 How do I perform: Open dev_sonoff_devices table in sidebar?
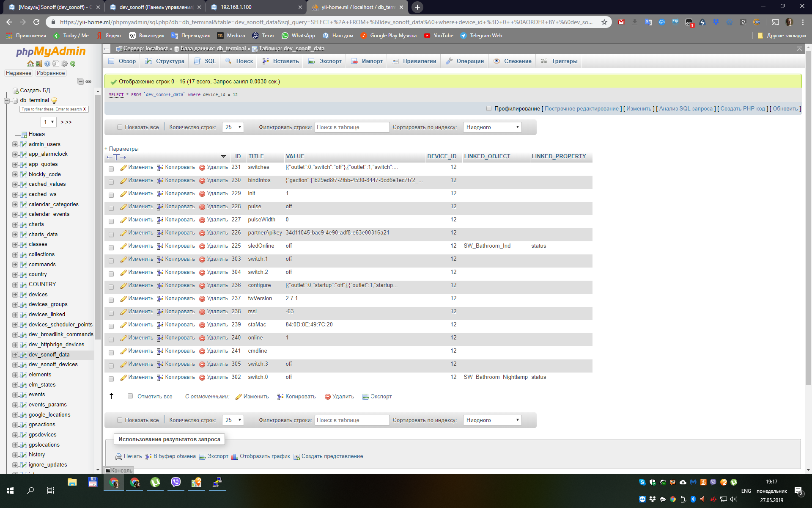53,364
